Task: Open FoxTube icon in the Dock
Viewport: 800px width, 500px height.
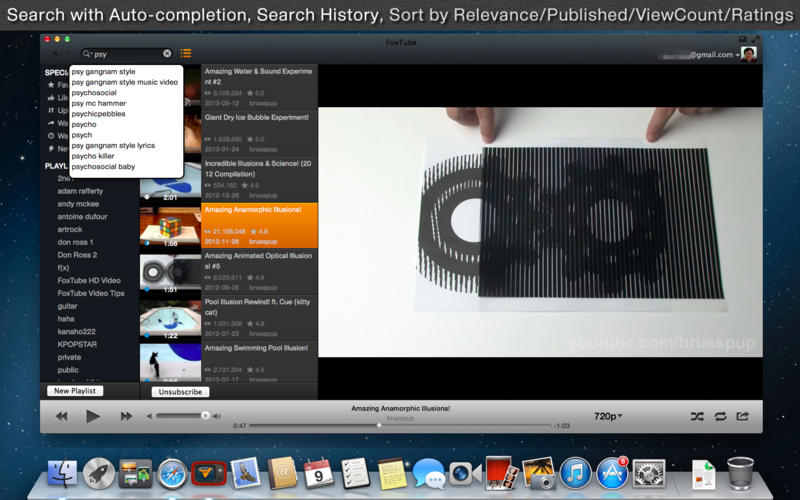Action: (208, 473)
